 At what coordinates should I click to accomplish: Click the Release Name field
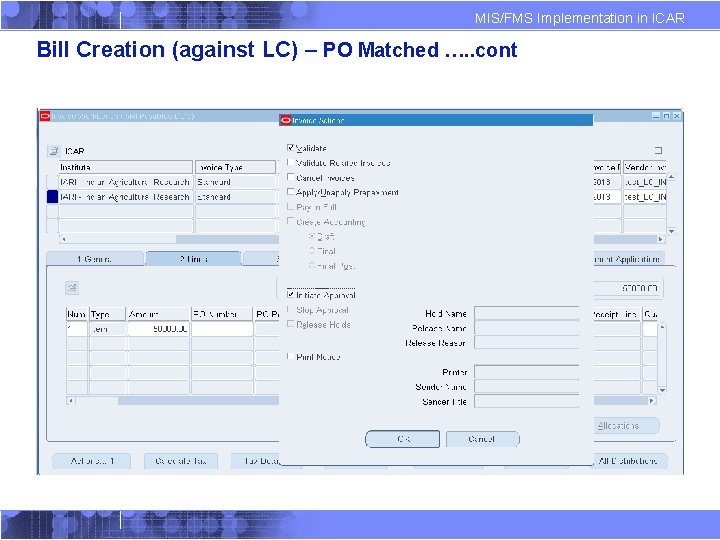click(x=526, y=328)
